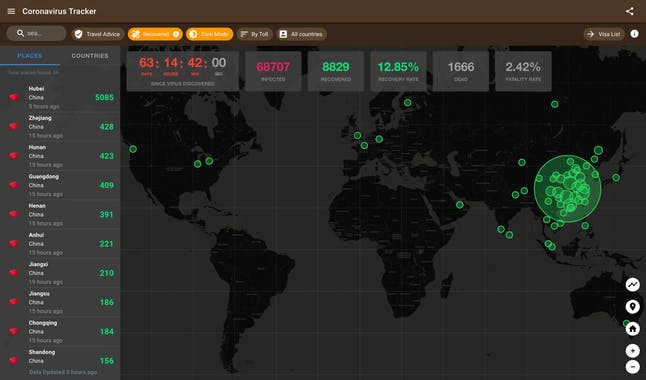The image size is (646, 380).
Task: Click the China flag beside Shandong
Action: pos(14,360)
